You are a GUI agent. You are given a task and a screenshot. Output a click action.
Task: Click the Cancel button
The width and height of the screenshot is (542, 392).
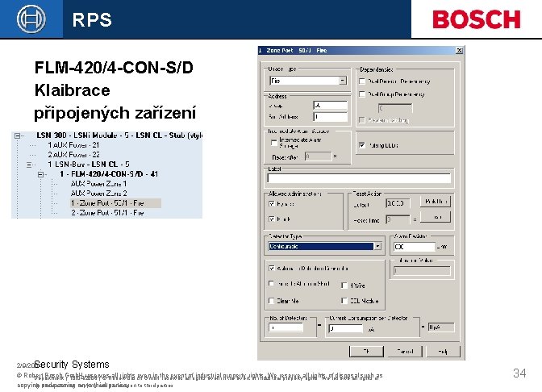point(405,351)
